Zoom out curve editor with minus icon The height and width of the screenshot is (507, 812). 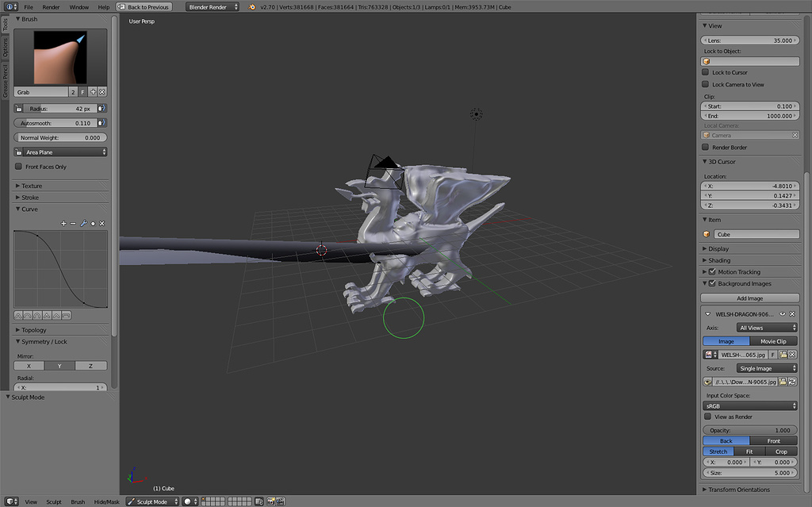pos(73,224)
